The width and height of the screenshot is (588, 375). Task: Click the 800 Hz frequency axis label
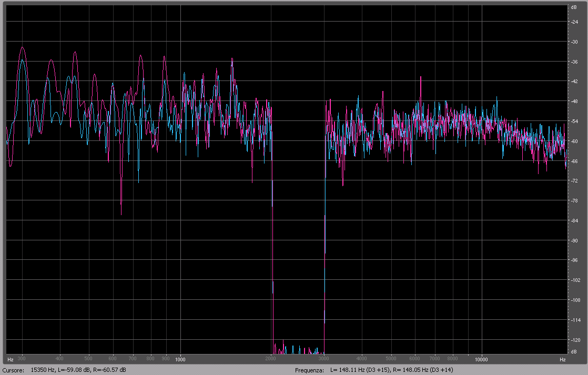tap(150, 359)
